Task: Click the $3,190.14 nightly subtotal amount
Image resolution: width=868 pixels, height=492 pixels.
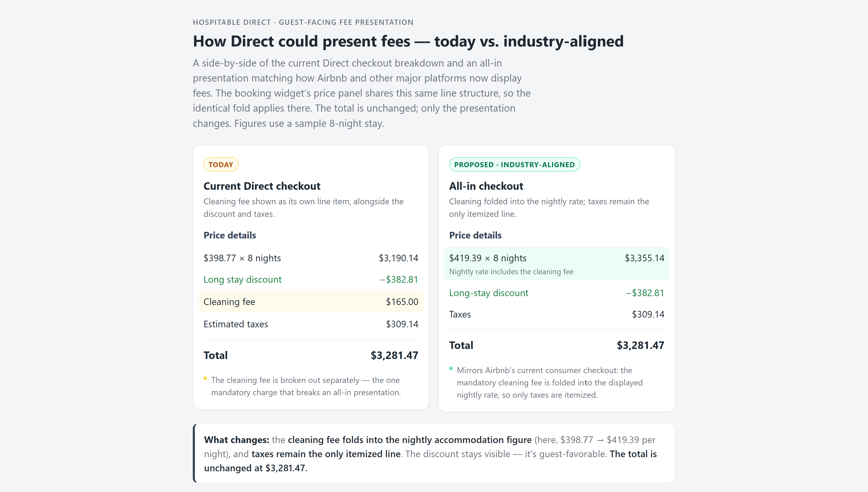Action: 398,258
